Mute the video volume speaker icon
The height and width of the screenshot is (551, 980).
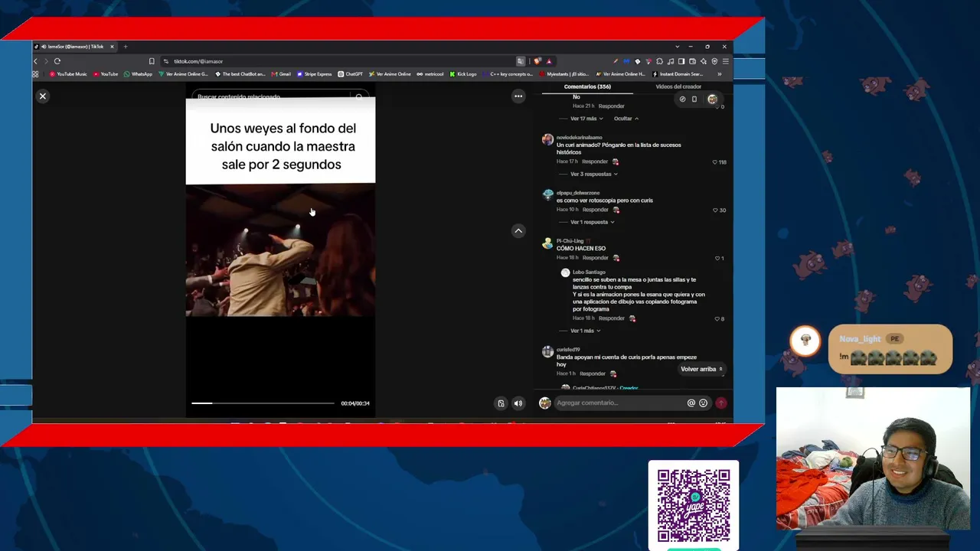click(518, 403)
